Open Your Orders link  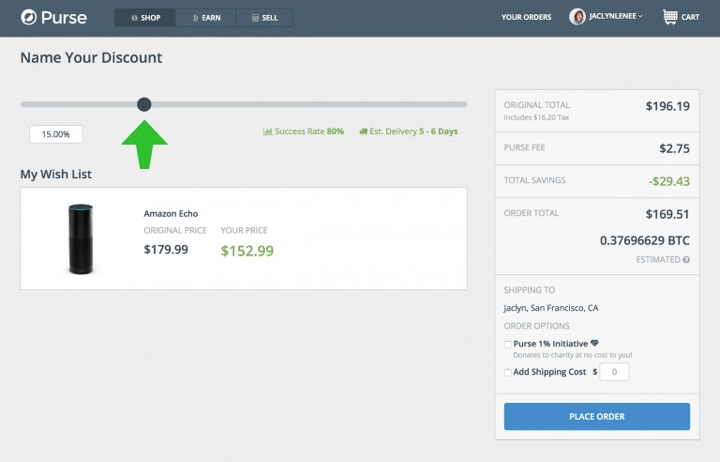[526, 17]
